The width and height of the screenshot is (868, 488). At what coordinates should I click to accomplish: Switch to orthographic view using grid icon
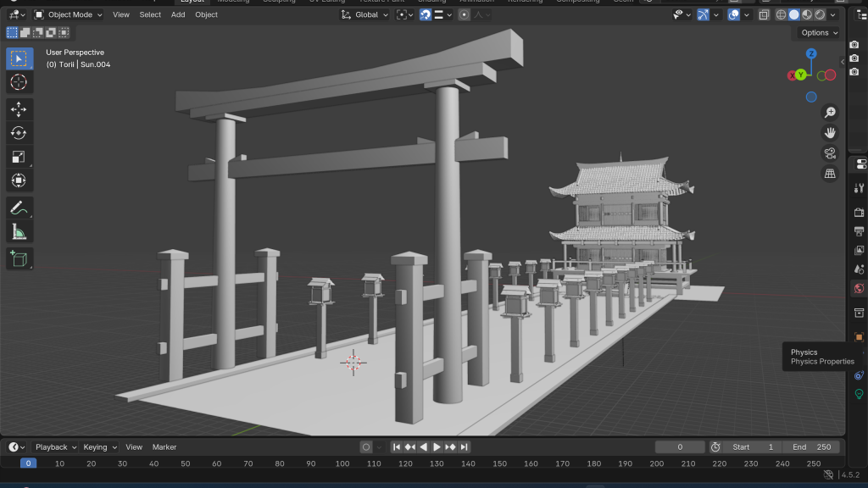(x=830, y=174)
